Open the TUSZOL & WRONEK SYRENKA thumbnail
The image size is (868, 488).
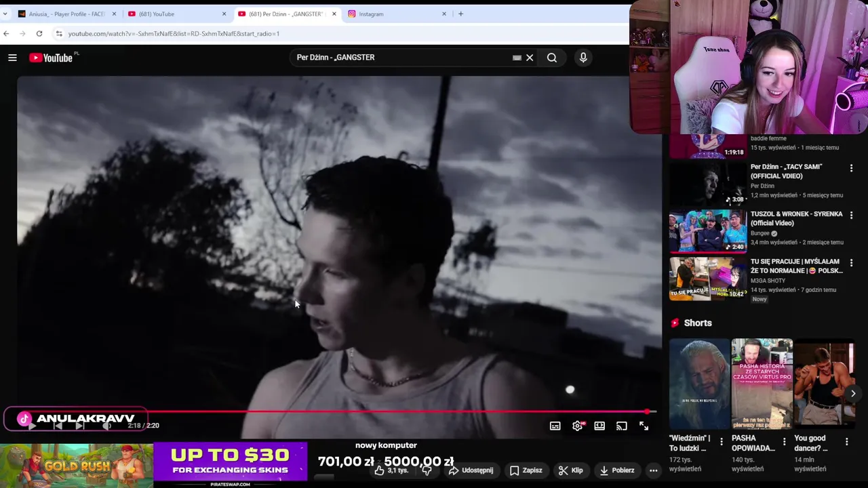pyautogui.click(x=708, y=230)
